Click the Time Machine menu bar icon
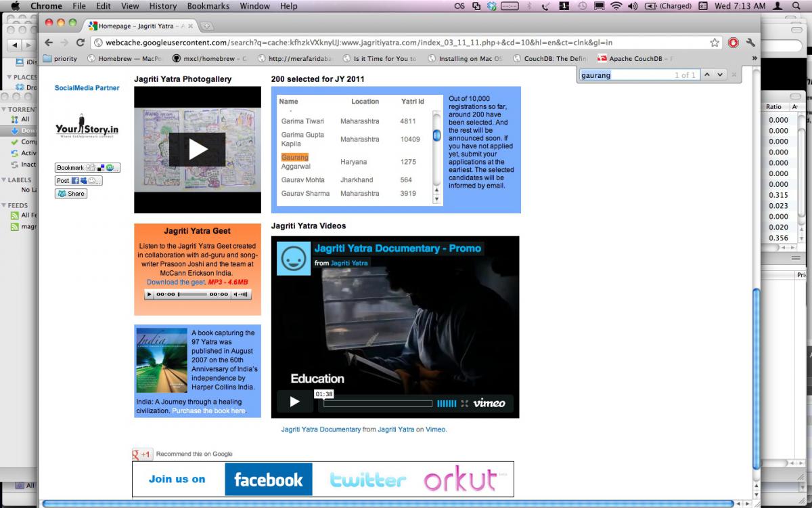 [583, 6]
